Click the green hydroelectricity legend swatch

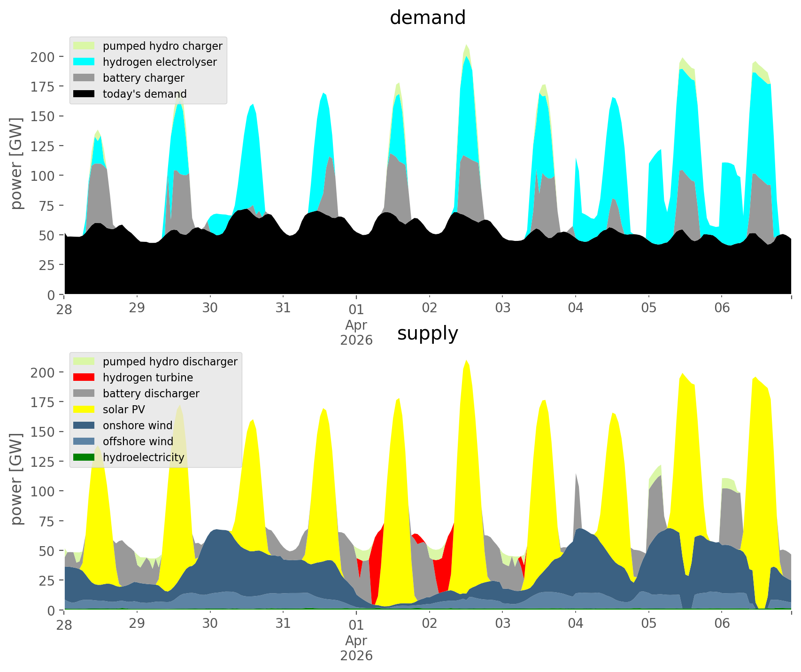tap(85, 457)
